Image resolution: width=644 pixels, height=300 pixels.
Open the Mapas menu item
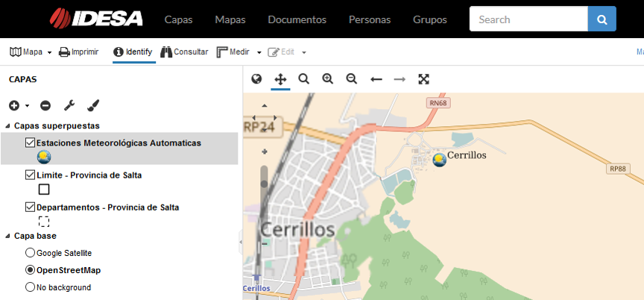pyautogui.click(x=230, y=19)
